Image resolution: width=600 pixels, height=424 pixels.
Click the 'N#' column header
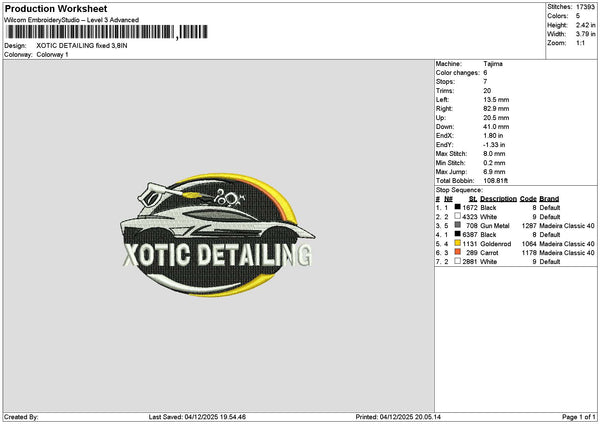(448, 199)
